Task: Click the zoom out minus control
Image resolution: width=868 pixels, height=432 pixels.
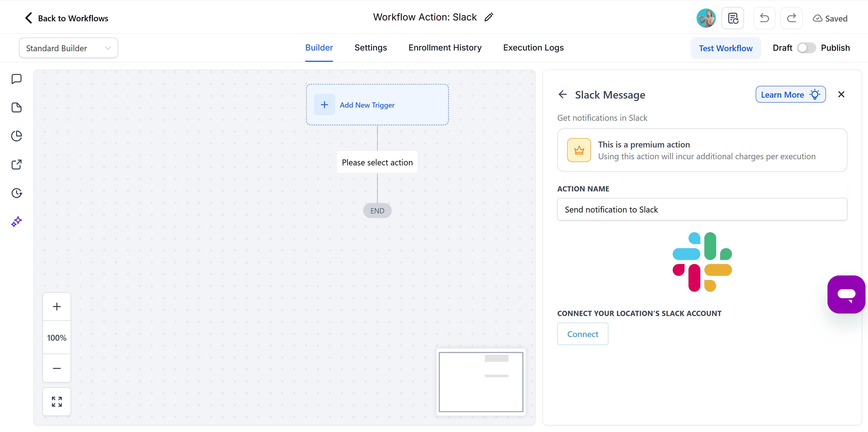Action: click(57, 368)
